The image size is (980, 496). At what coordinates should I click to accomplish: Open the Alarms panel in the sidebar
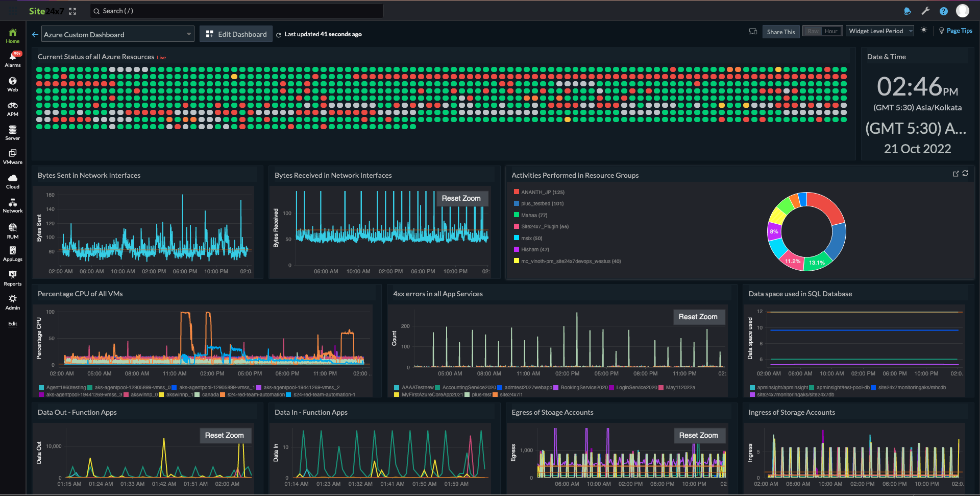[x=12, y=59]
